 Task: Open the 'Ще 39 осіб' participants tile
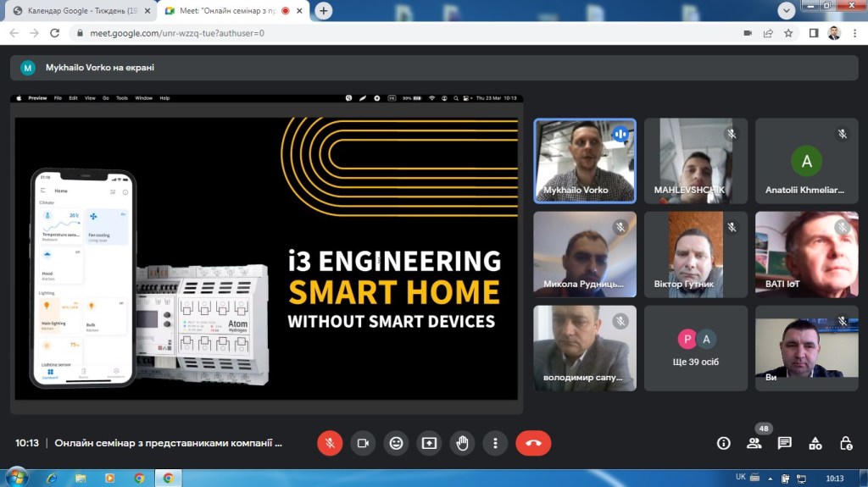tap(696, 348)
